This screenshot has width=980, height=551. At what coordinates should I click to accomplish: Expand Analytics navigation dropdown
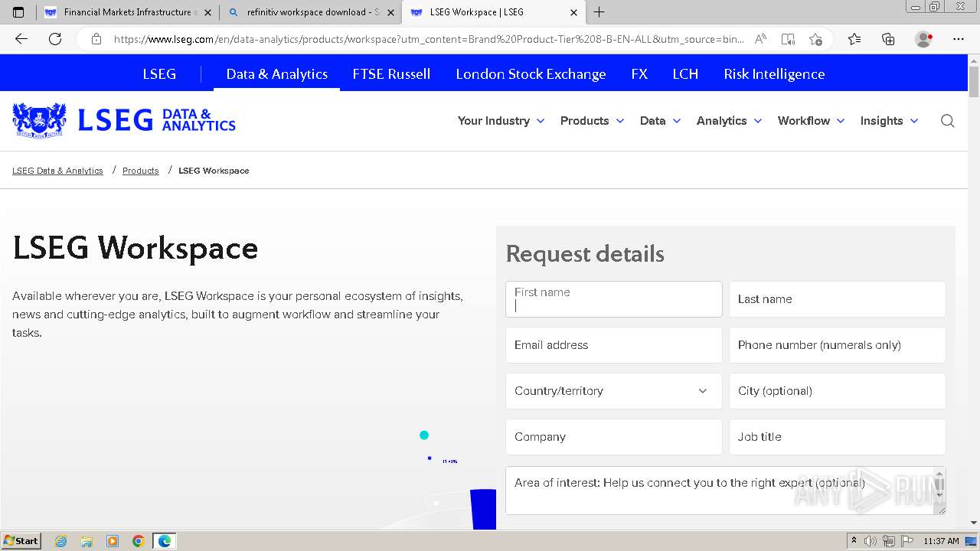729,121
